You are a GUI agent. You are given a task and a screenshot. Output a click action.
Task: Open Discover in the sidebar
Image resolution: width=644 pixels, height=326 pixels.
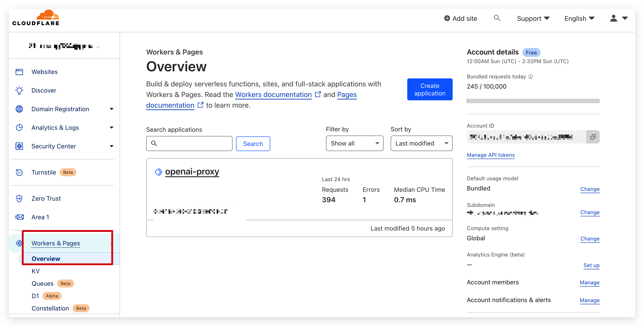pos(44,91)
